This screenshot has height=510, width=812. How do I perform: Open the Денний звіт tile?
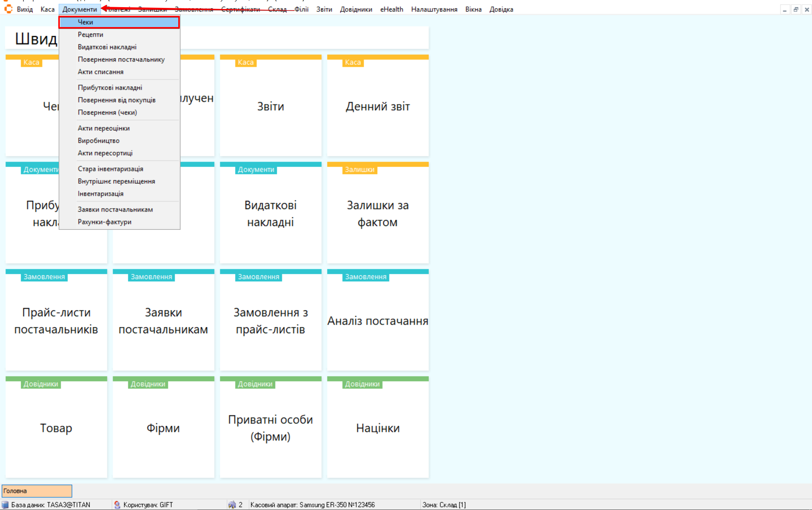(x=378, y=106)
